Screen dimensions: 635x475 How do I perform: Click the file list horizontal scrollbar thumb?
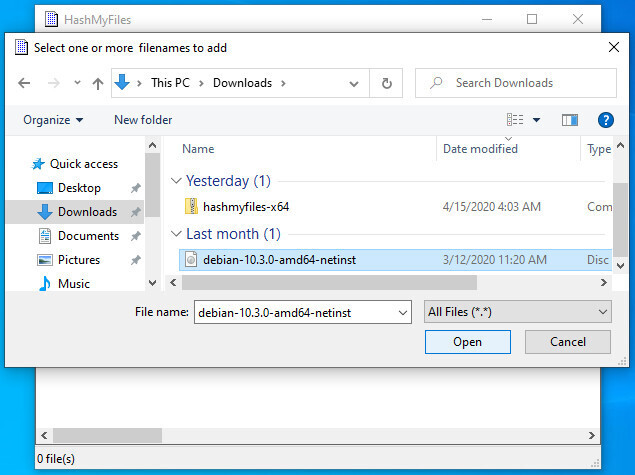pos(329,282)
